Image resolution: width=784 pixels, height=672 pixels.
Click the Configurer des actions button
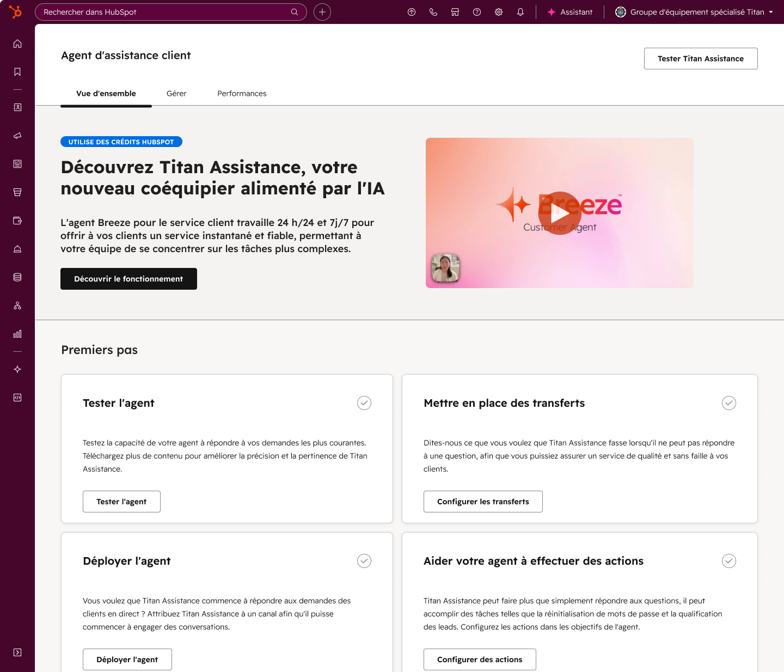[480, 659]
